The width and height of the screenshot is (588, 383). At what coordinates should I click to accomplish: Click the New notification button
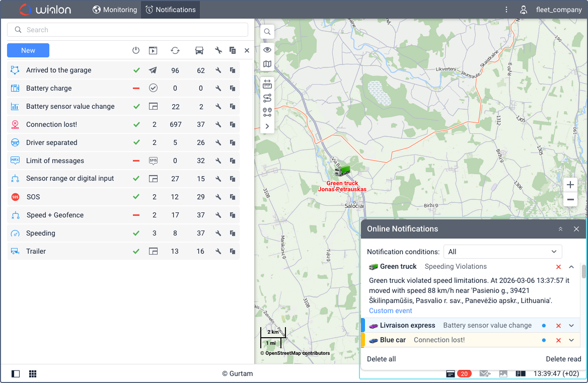[x=28, y=50]
